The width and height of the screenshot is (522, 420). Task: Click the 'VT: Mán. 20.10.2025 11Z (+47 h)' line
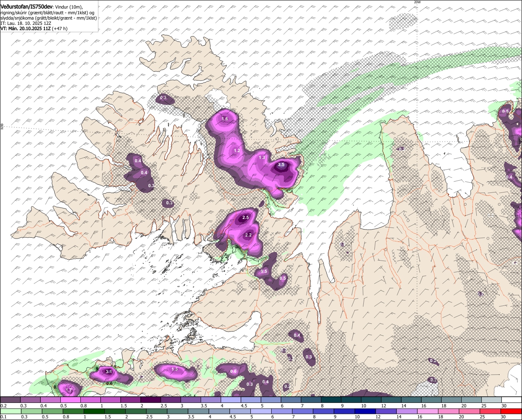(x=34, y=29)
